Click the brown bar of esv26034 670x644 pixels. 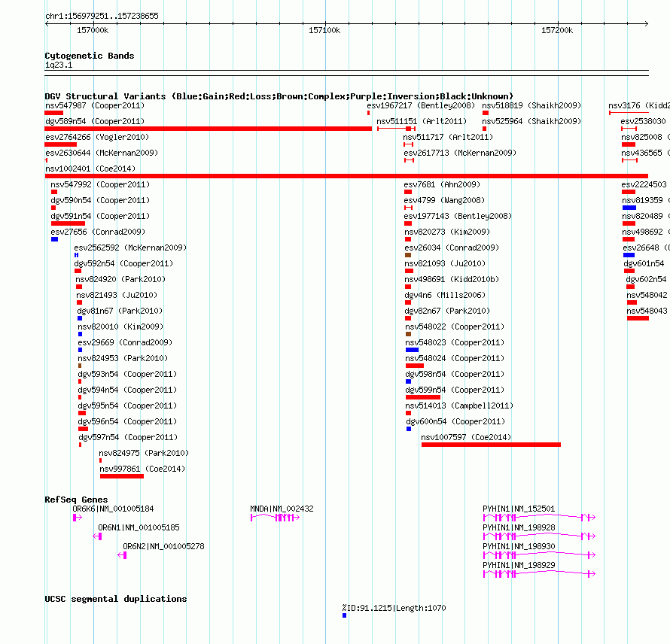click(x=408, y=255)
